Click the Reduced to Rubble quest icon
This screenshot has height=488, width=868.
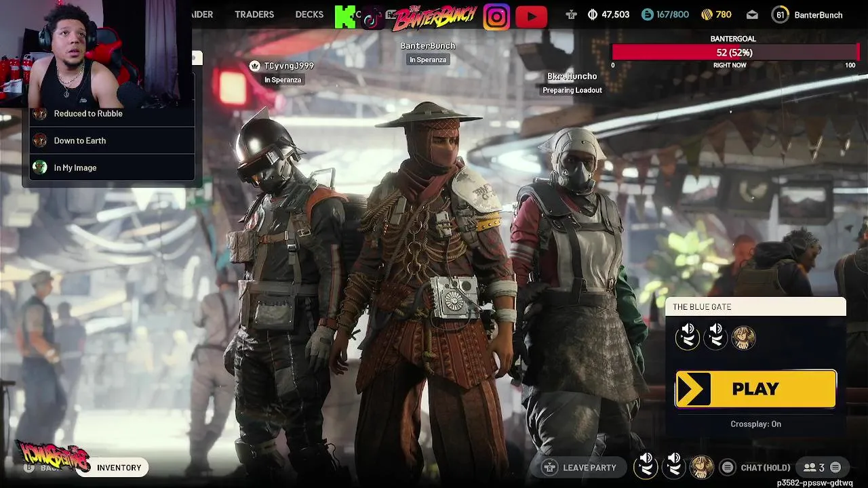pyautogui.click(x=40, y=113)
